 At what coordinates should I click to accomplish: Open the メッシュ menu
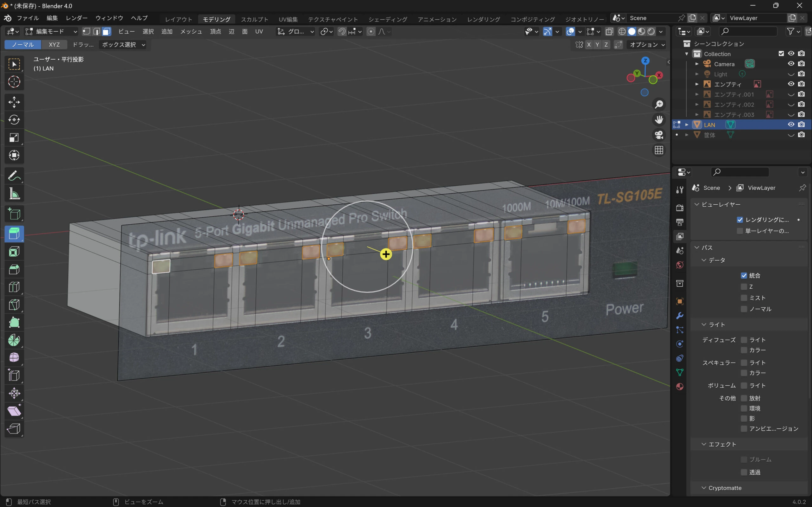pos(191,31)
